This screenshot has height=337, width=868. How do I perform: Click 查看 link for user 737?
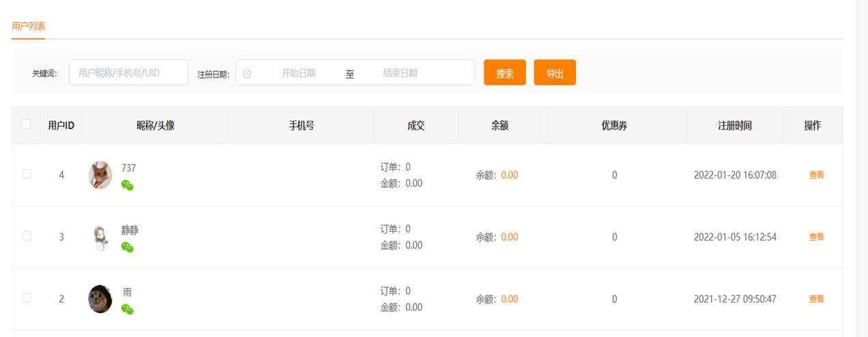coord(816,175)
